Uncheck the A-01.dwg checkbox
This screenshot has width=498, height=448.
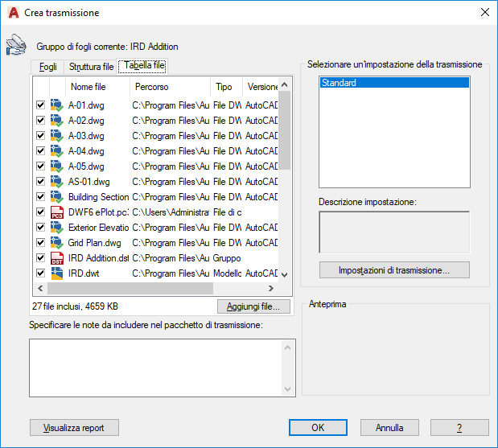[x=40, y=105]
